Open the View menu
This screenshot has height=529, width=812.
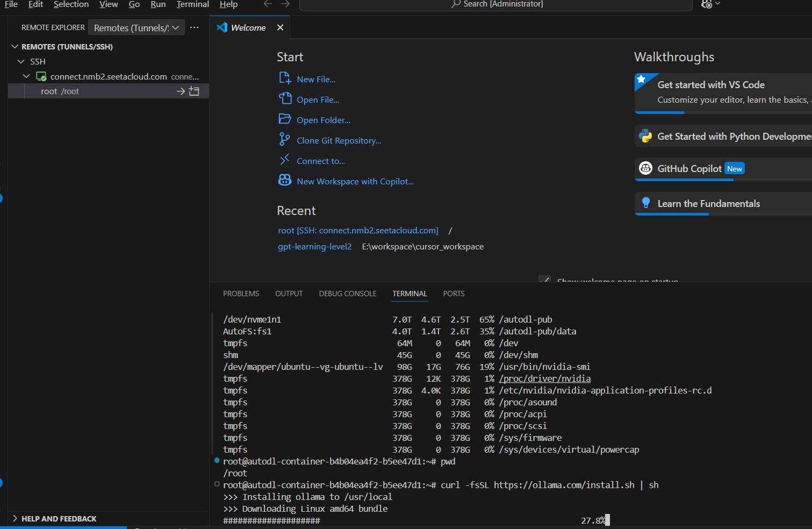click(109, 4)
